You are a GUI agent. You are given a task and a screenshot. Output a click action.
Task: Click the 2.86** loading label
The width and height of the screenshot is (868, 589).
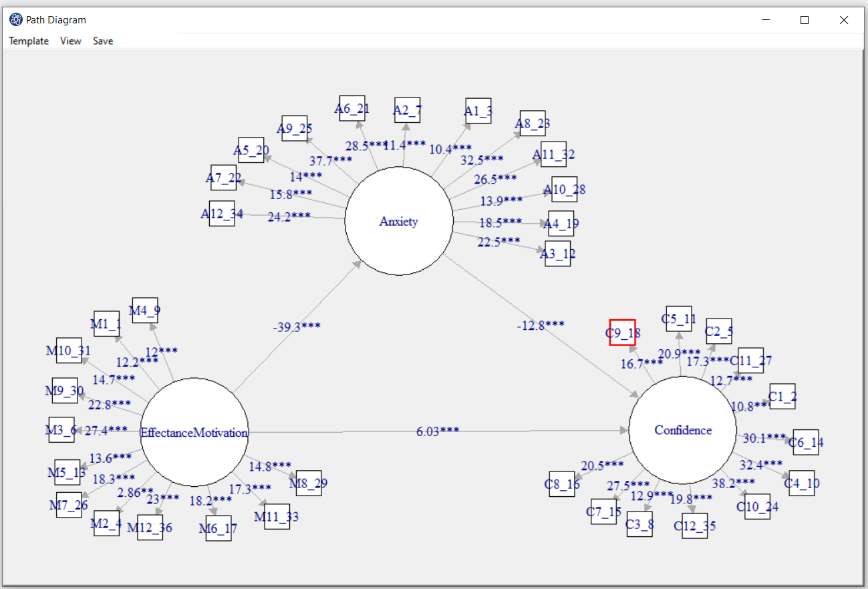[136, 492]
